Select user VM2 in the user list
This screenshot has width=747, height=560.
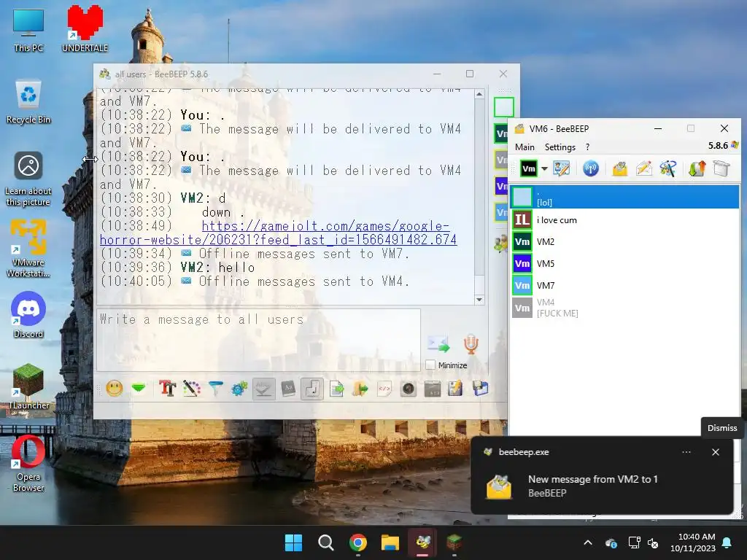point(624,242)
